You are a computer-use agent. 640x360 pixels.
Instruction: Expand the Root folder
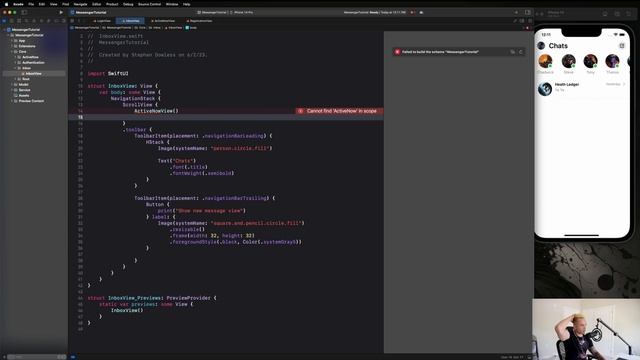point(16,79)
